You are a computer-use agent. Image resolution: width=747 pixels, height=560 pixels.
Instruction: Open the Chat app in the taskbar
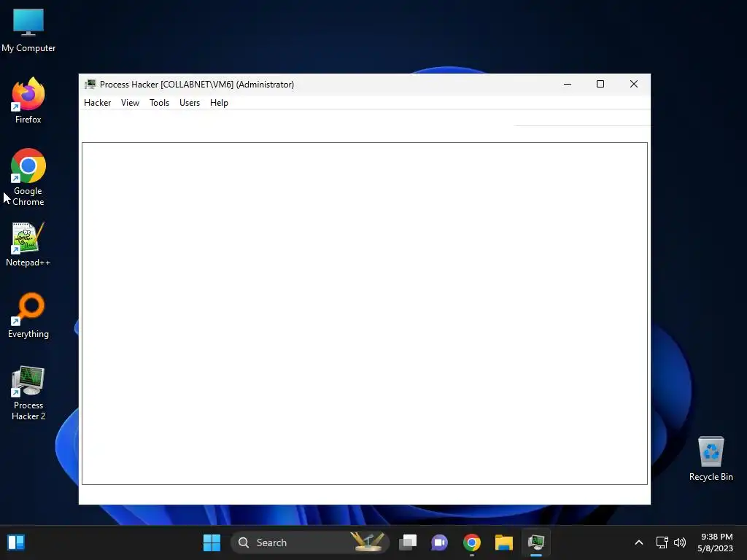439,542
